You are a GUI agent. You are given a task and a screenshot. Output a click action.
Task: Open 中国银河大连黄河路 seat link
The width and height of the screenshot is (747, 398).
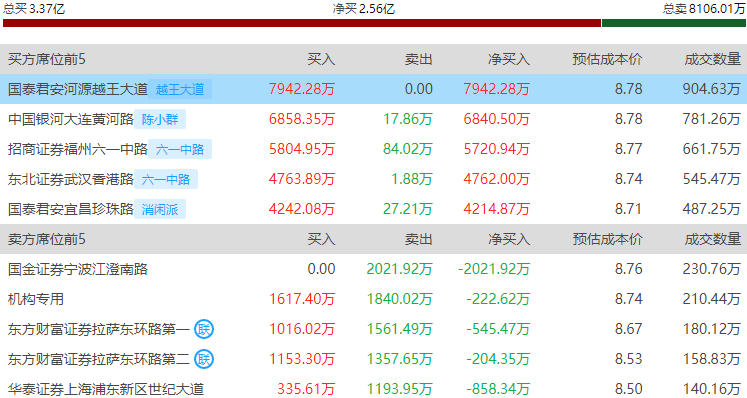pyautogui.click(x=71, y=119)
